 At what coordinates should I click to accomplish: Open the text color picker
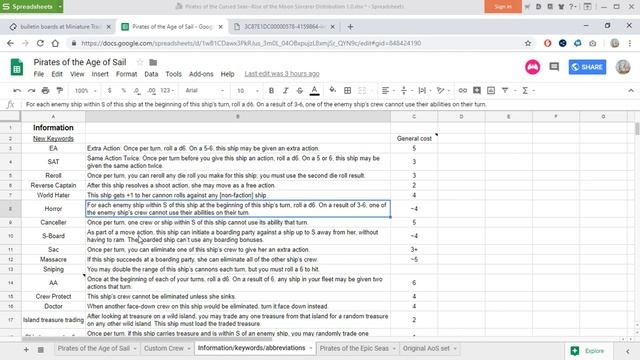click(x=314, y=91)
